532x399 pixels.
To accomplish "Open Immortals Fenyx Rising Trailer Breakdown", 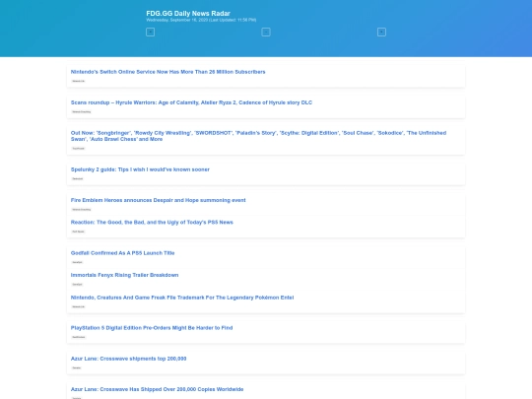I will coord(124,275).
